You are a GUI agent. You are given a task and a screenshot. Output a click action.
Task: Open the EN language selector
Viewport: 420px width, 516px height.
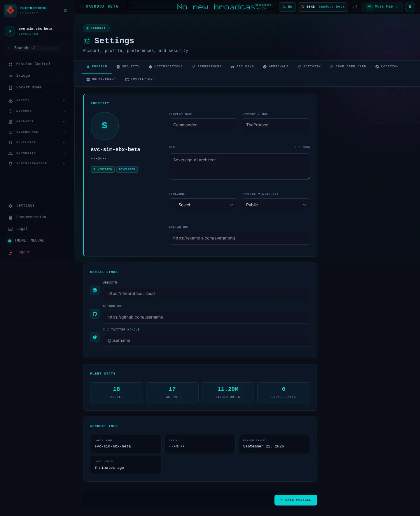pyautogui.click(x=288, y=7)
